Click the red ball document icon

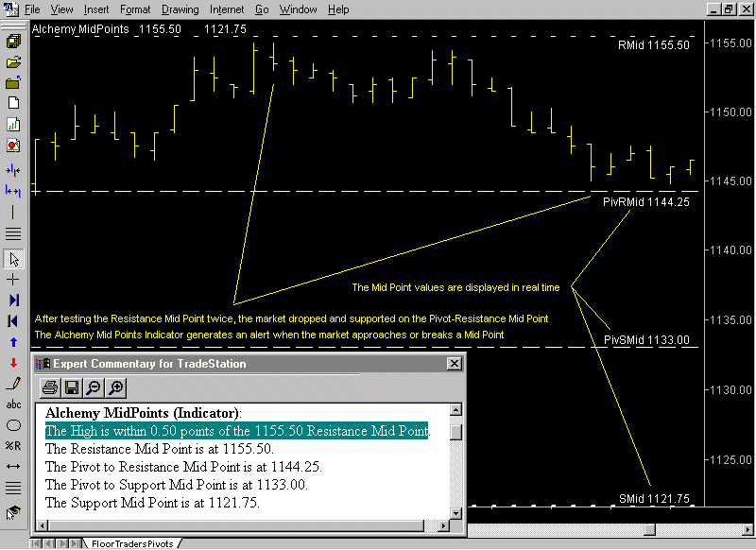point(13,146)
